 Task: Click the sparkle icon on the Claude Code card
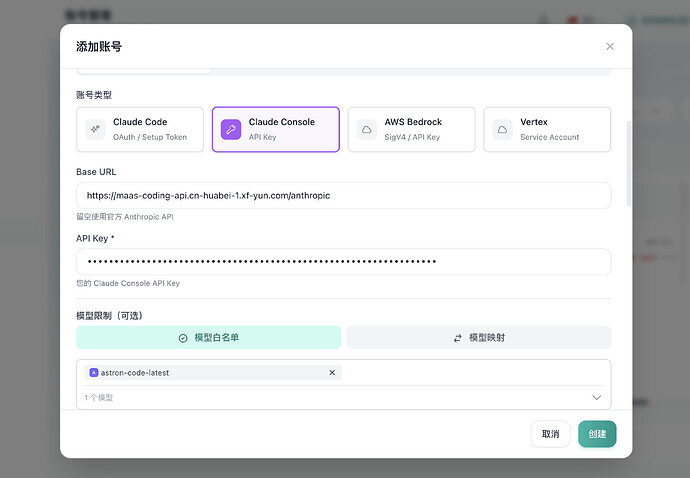coord(95,129)
